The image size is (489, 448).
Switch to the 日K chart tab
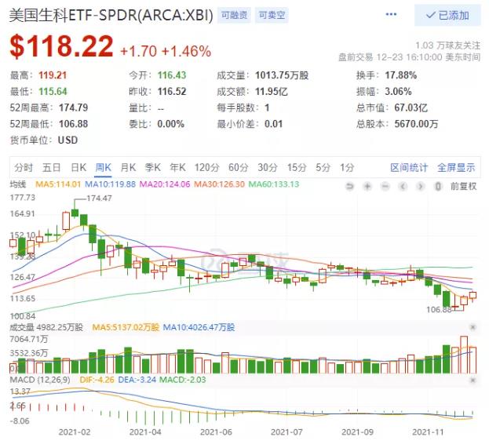[78, 167]
